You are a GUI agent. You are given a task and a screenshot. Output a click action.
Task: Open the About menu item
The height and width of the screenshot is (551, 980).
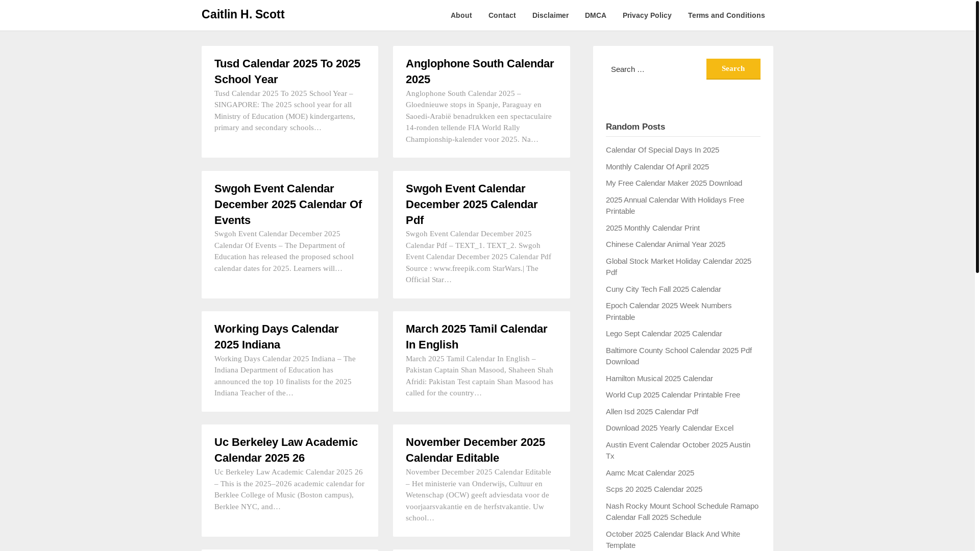pos(461,15)
